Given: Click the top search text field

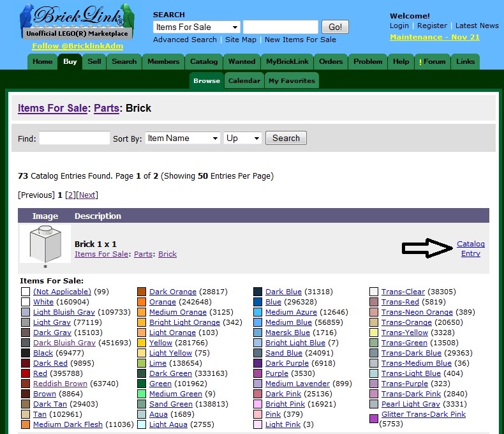Looking at the screenshot, I should (x=281, y=27).
